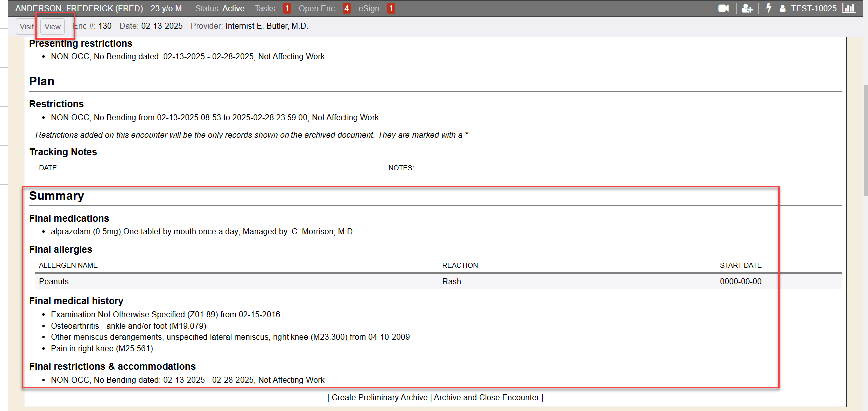Click the Plan section heading
Image resolution: width=868 pixels, height=411 pixels.
[42, 81]
